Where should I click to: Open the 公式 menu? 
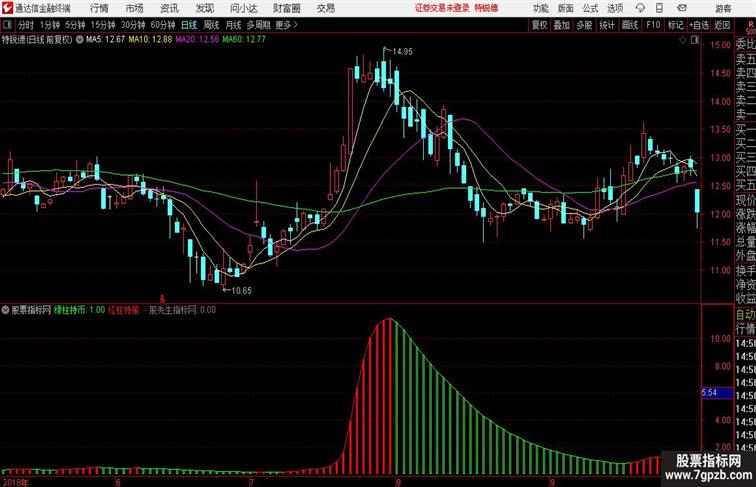pos(590,8)
